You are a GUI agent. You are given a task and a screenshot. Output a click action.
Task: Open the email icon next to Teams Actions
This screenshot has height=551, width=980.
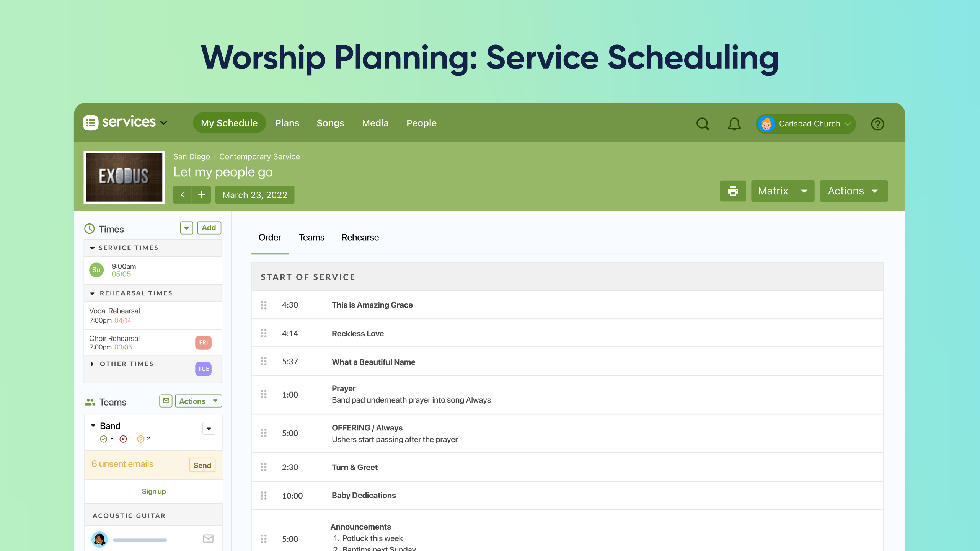tap(165, 401)
